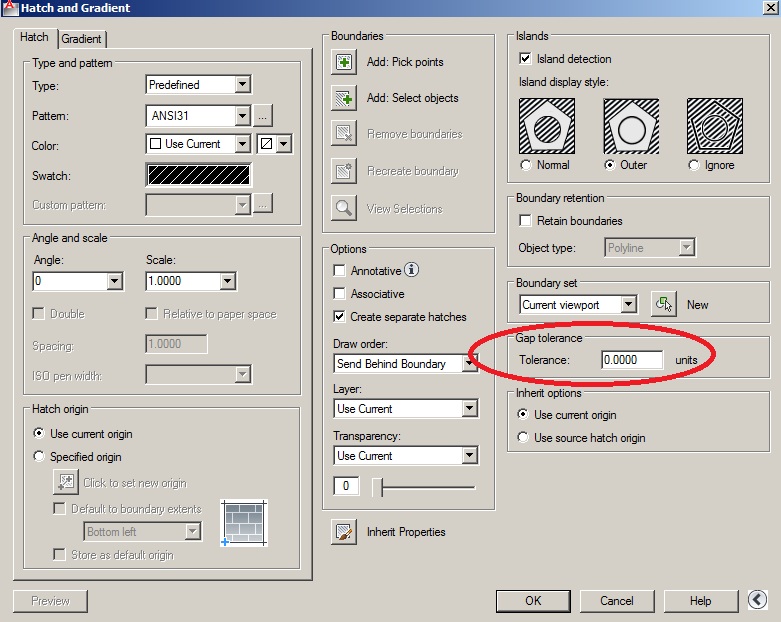Toggle the Associative checkbox

(x=340, y=294)
